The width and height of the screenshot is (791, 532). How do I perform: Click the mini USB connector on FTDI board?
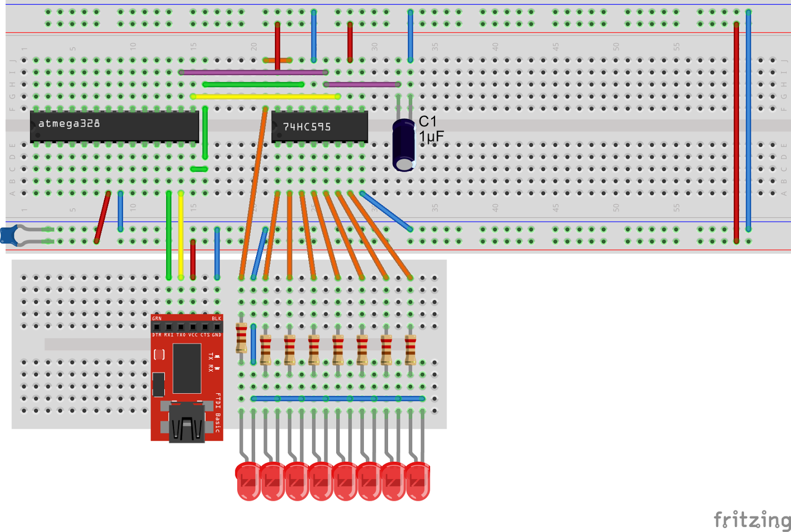point(187,422)
